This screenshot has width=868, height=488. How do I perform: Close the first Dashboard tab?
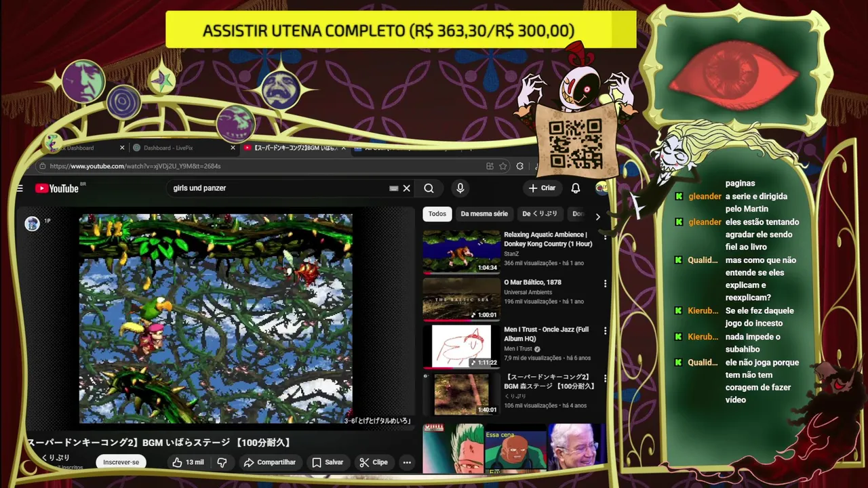click(122, 148)
